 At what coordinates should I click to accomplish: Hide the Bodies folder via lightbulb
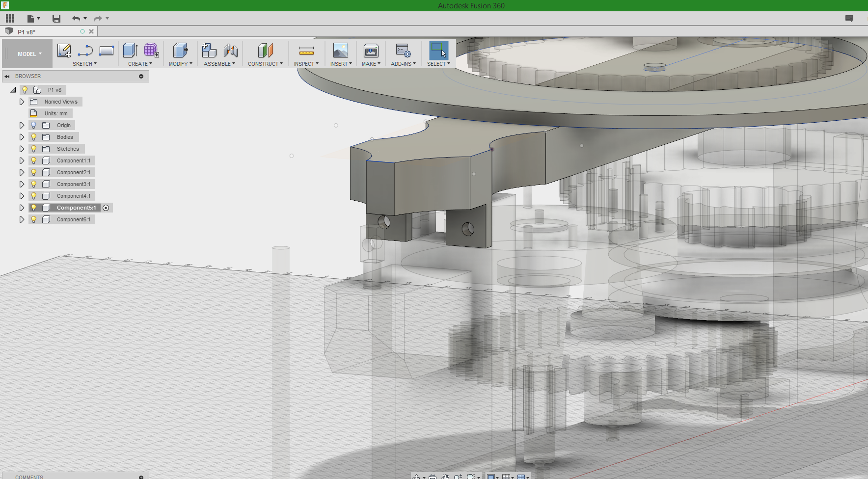click(x=34, y=137)
